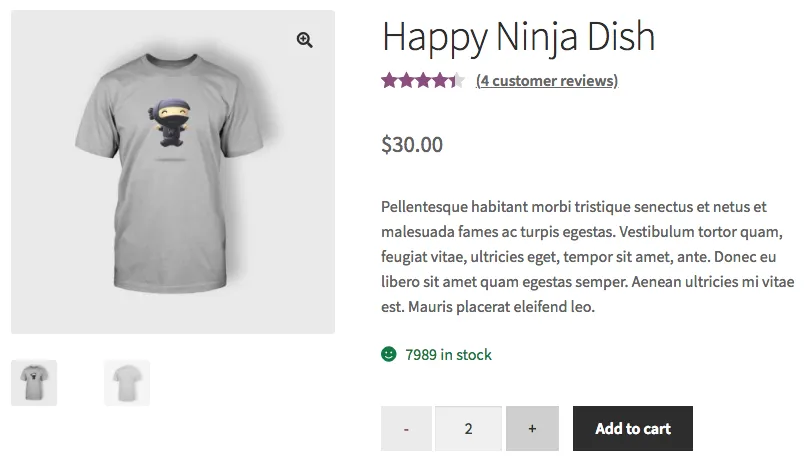The height and width of the screenshot is (475, 808).
Task: Click the $30.00 price text
Action: [412, 145]
